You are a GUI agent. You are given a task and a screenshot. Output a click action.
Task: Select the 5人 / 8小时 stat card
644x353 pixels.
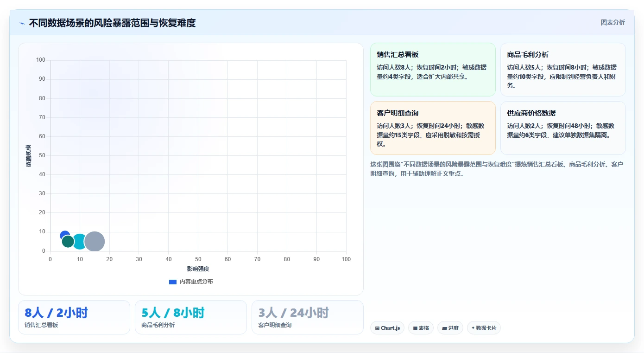pos(191,317)
